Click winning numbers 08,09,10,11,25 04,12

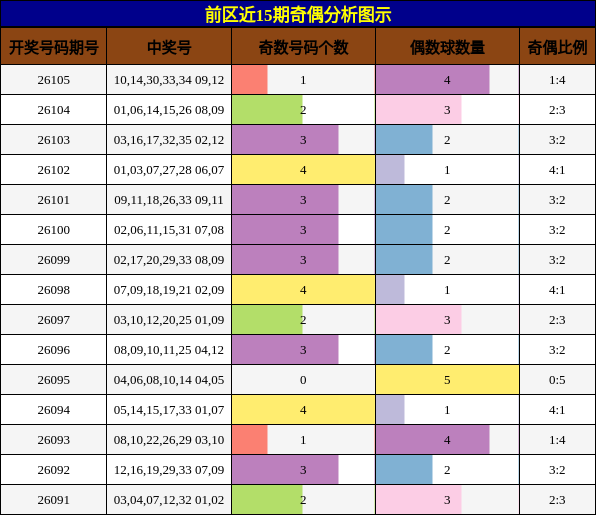coord(169,350)
